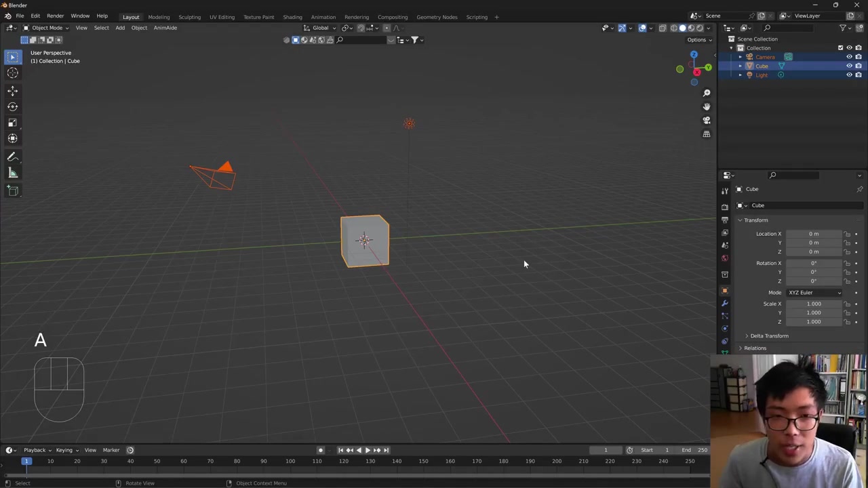Hide the Cube in the outliner
This screenshot has height=488, width=868.
[849, 66]
